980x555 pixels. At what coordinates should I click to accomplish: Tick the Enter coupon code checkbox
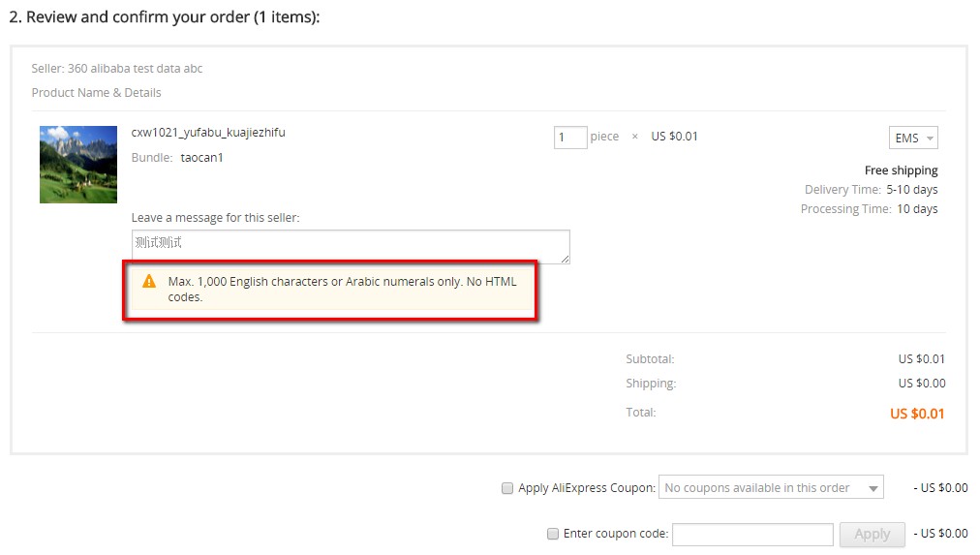point(553,534)
